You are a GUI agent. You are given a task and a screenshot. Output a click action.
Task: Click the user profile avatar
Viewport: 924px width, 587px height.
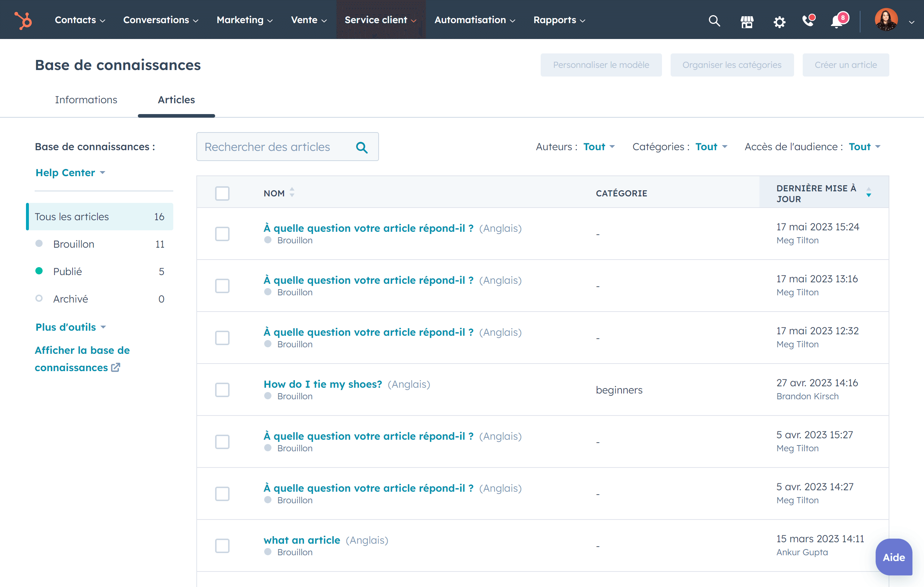(x=886, y=20)
